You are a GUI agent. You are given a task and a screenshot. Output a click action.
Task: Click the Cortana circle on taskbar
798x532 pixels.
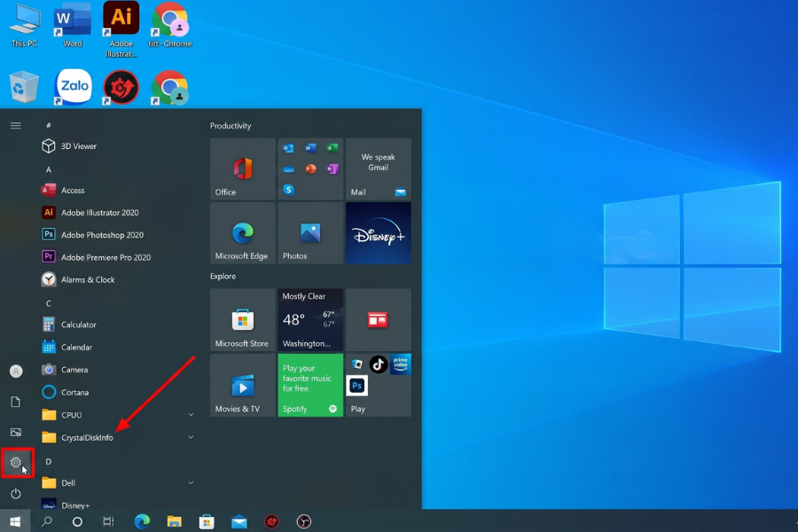coord(77,521)
